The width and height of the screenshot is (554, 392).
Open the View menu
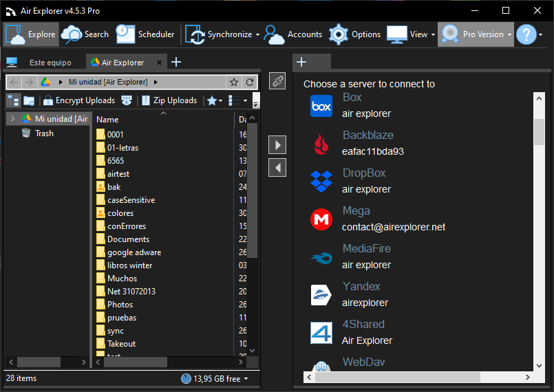(x=411, y=34)
